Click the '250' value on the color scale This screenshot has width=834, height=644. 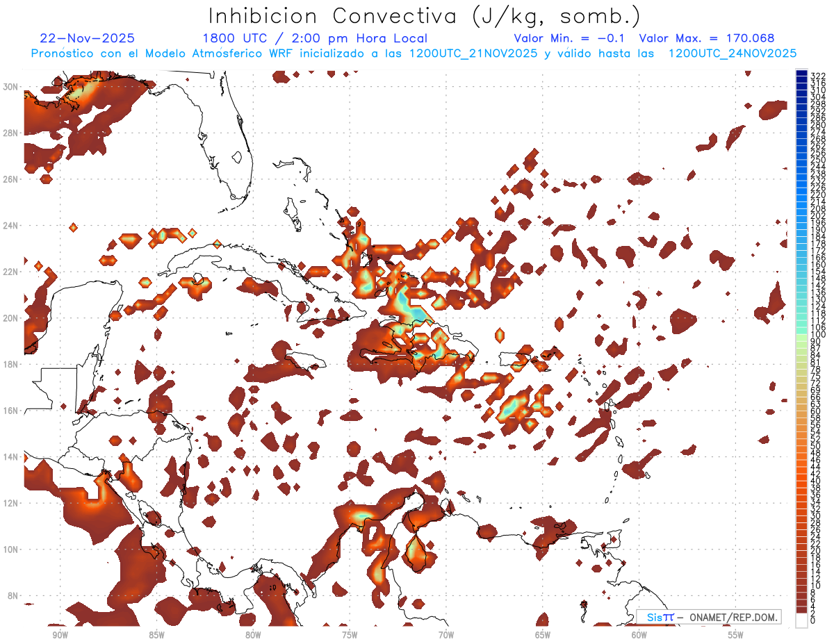point(818,160)
